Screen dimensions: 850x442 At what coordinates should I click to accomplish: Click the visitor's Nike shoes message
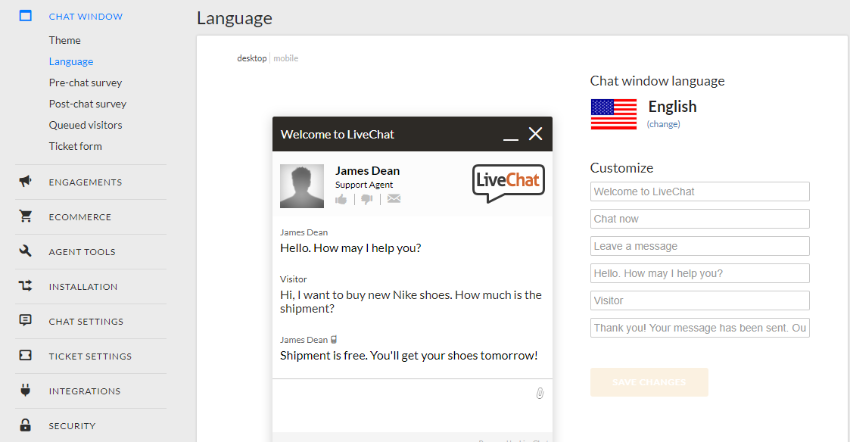point(411,302)
